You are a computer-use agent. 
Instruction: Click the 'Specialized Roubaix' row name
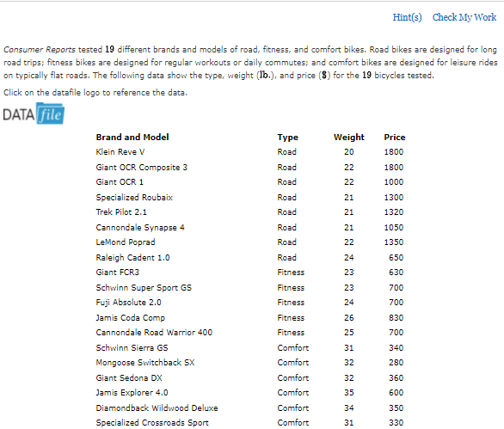(134, 198)
